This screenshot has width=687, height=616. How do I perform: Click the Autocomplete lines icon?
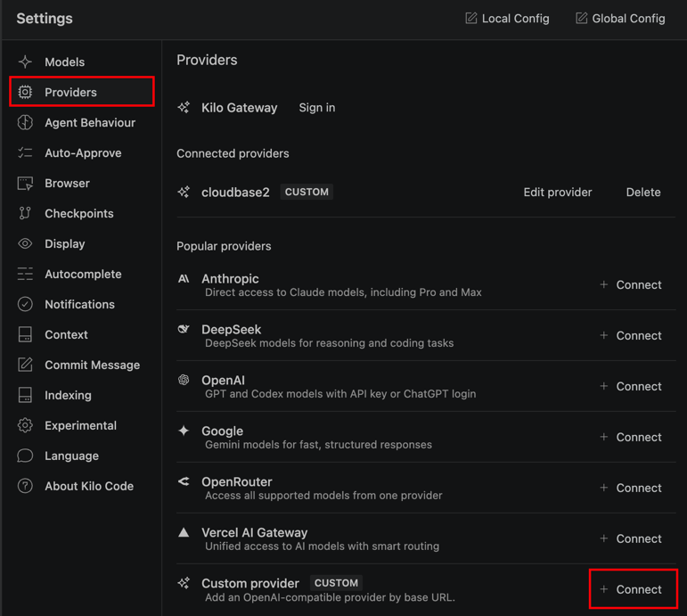(x=25, y=274)
